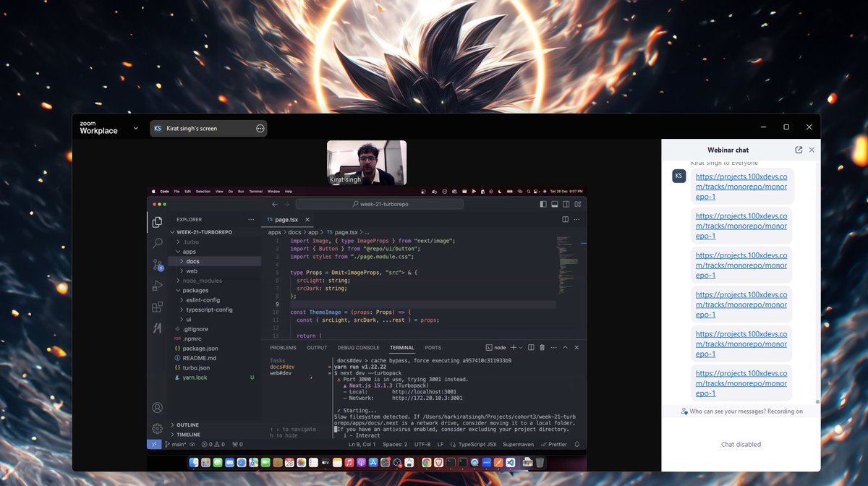Open more options on Kirat singh's screen pill
Screen dimensions: 868x486
point(260,128)
